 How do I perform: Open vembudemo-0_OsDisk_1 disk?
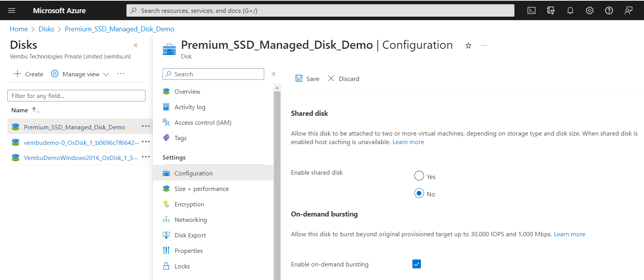[x=81, y=143]
